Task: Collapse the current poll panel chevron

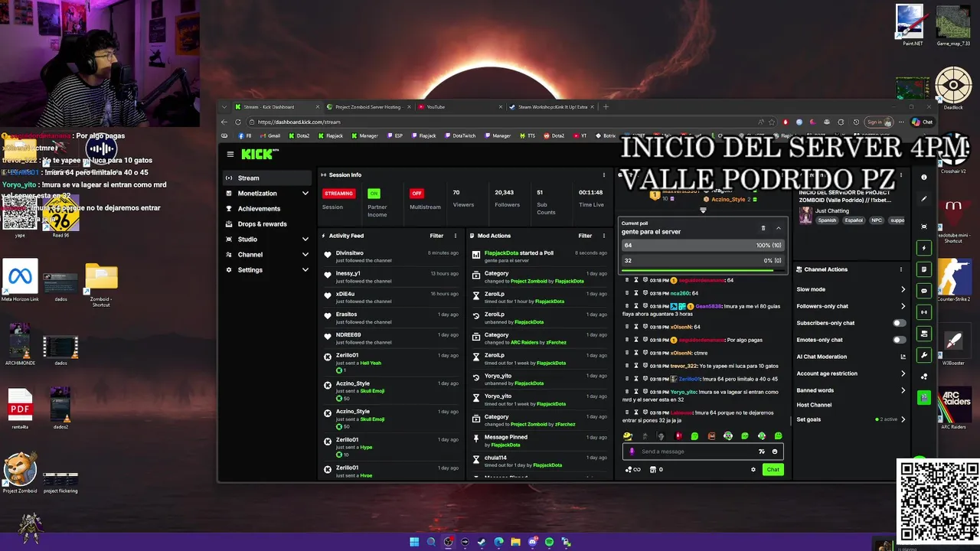Action: point(779,228)
